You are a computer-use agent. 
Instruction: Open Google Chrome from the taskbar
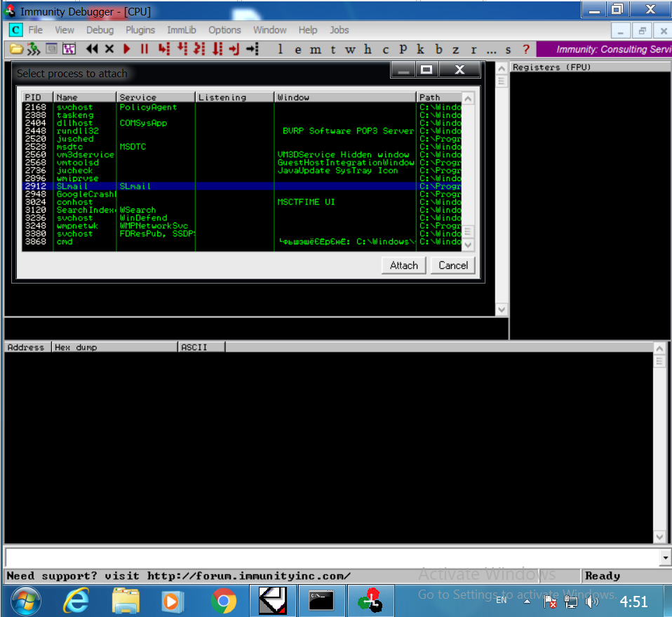pos(223,601)
